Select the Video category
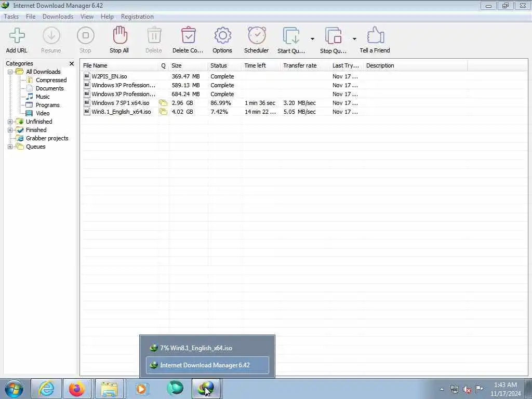 coord(43,113)
